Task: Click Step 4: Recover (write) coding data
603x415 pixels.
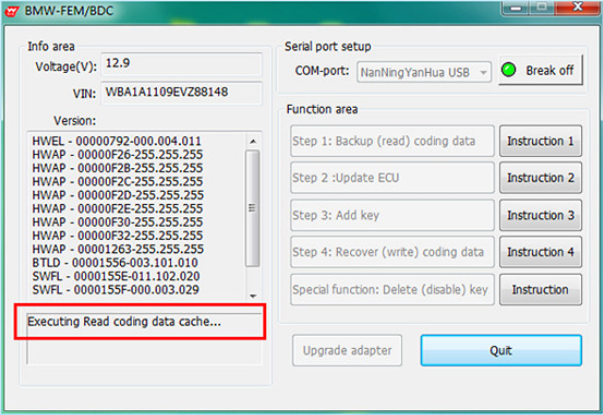Action: [392, 252]
